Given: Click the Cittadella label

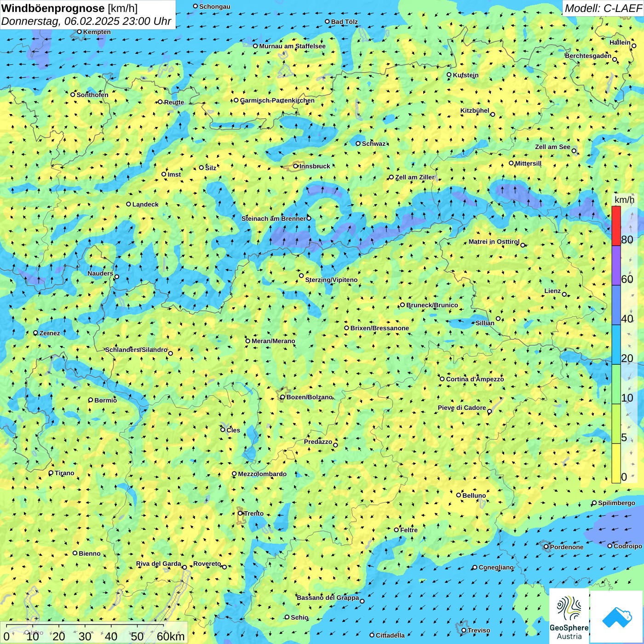Looking at the screenshot, I should click(x=390, y=635).
